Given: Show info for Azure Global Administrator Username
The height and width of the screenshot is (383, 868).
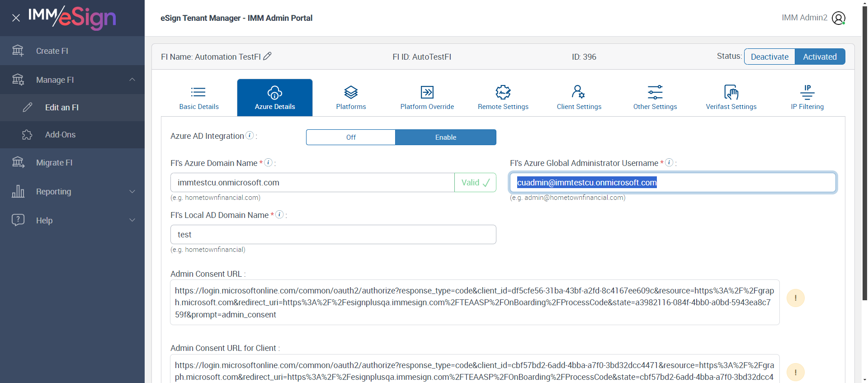Looking at the screenshot, I should pos(670,162).
